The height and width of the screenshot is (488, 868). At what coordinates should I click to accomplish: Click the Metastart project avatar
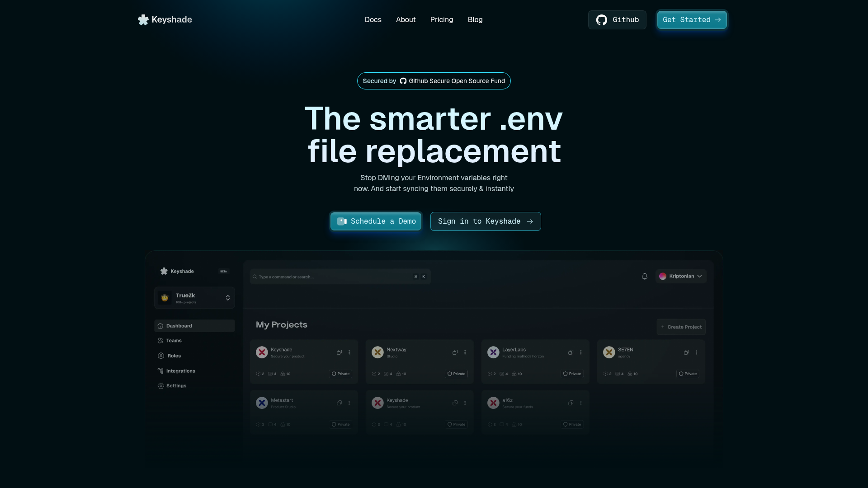(x=262, y=403)
